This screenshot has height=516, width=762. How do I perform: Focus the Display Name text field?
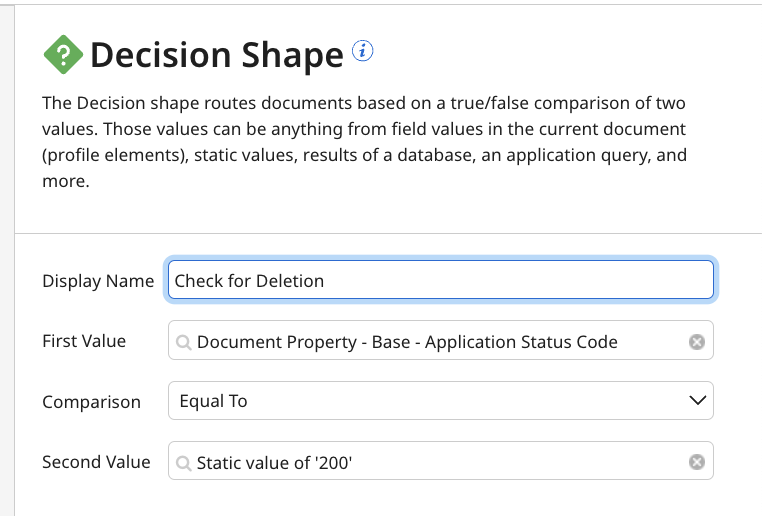click(440, 280)
